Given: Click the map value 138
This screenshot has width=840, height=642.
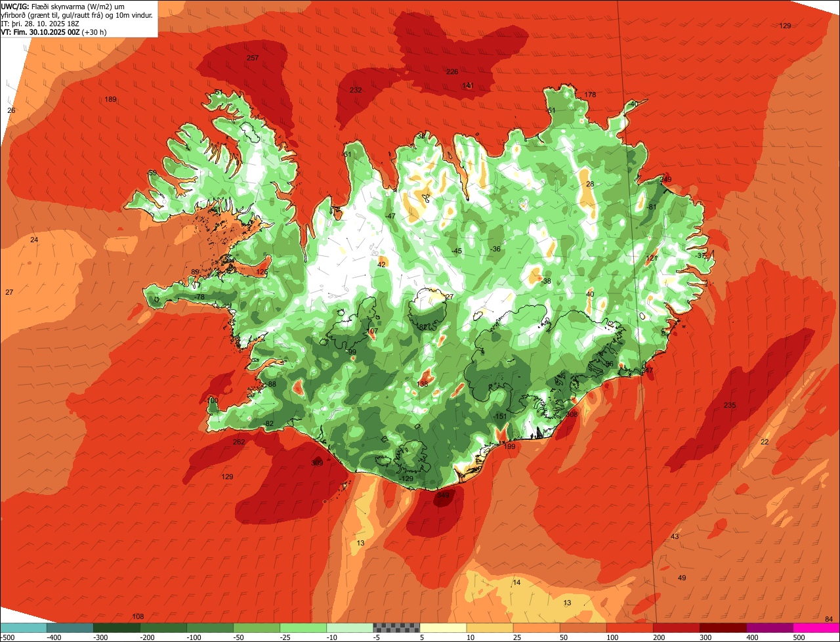Looking at the screenshot, I should click(x=423, y=384).
